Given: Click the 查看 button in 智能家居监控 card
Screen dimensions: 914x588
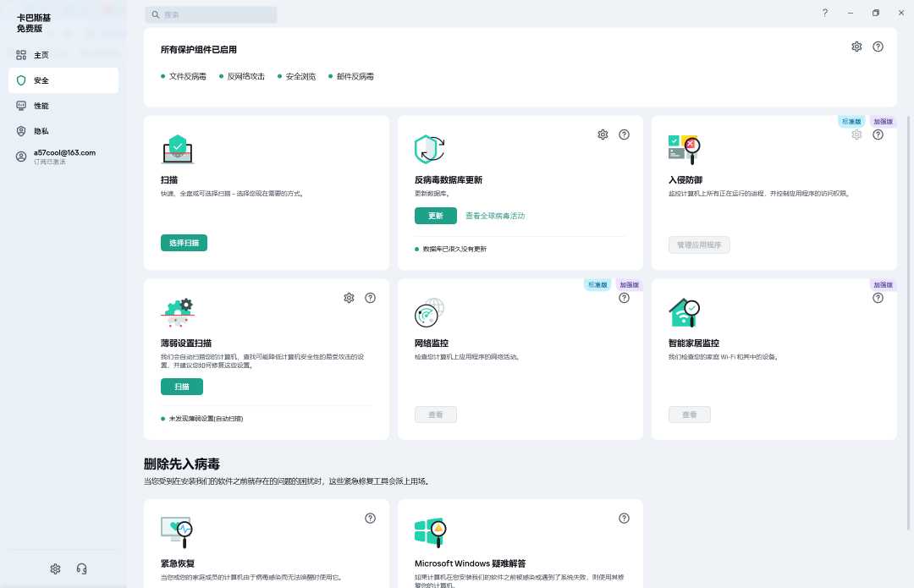Looking at the screenshot, I should click(x=690, y=415).
